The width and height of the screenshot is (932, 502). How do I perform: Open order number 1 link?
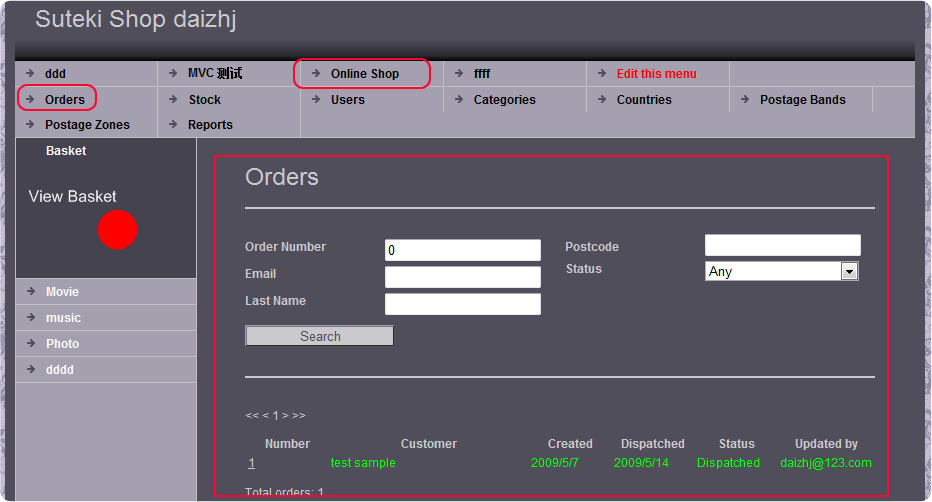[x=252, y=463]
